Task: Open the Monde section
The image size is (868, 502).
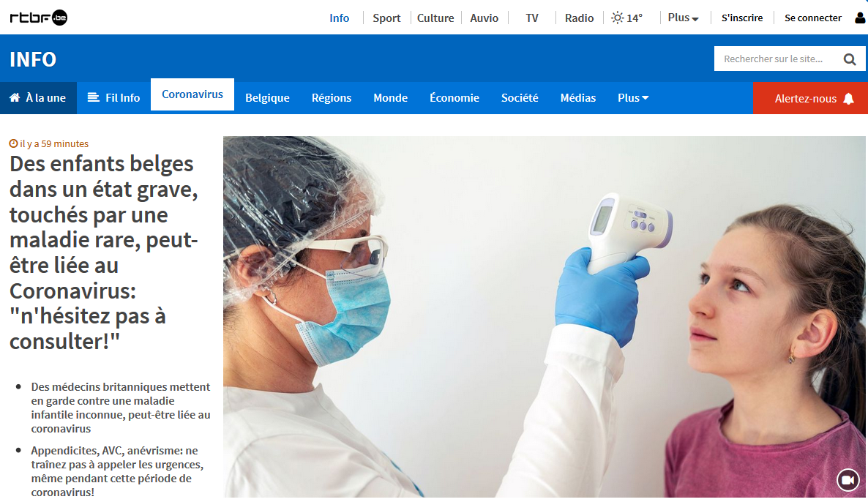Action: (x=390, y=98)
